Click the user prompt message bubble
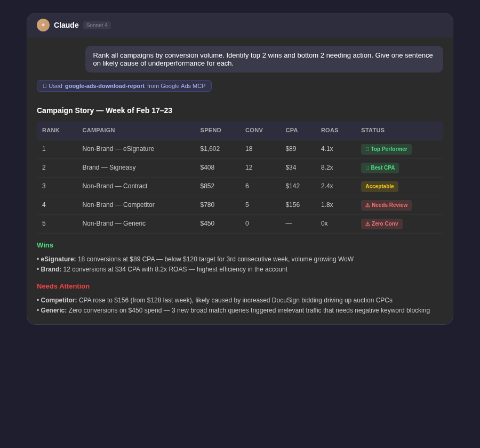 pos(263,59)
